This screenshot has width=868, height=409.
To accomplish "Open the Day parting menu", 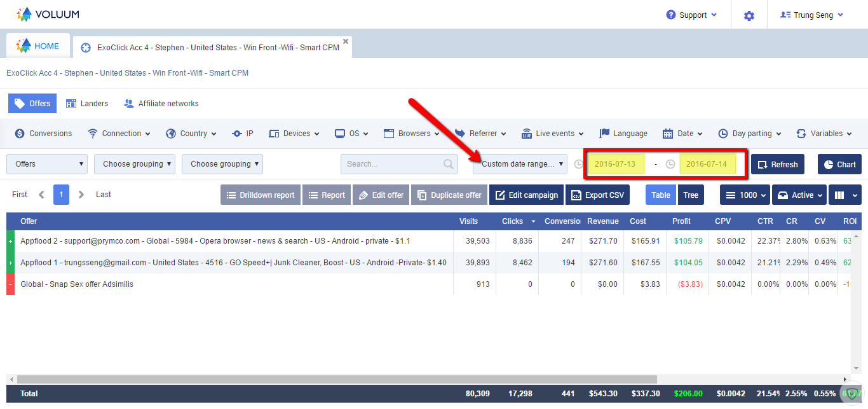I will point(750,134).
